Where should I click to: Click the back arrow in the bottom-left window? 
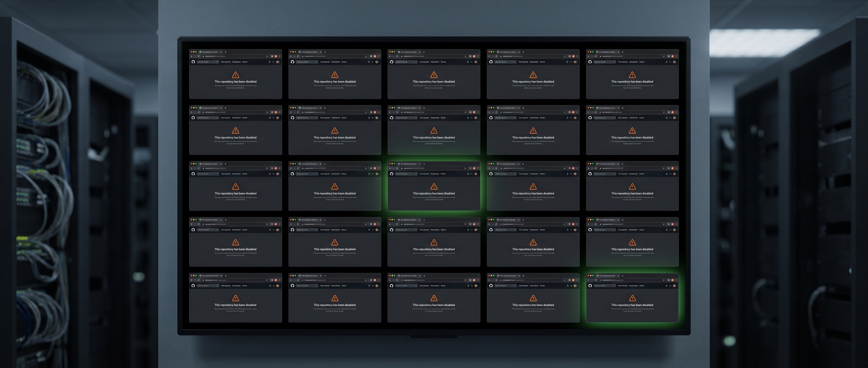(192, 280)
